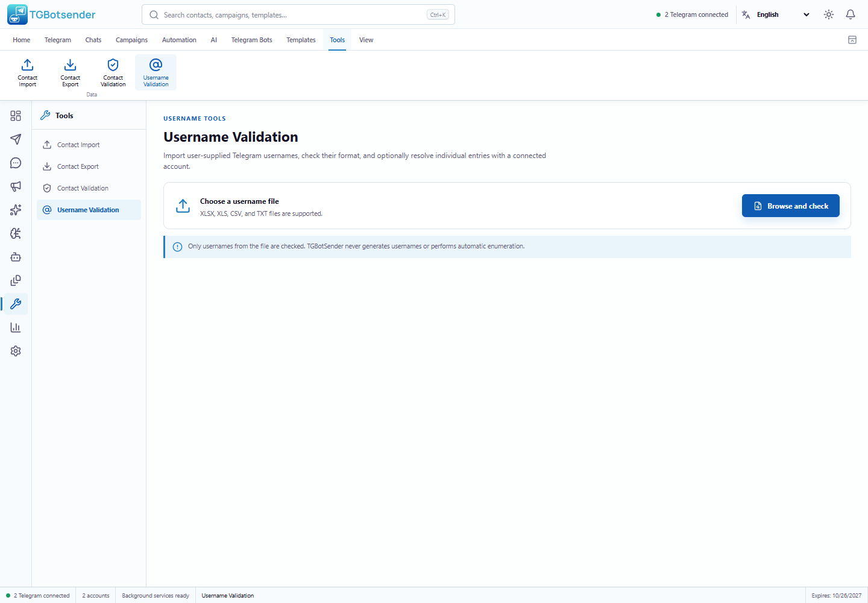
Task: Open the Automation tab
Action: point(179,40)
